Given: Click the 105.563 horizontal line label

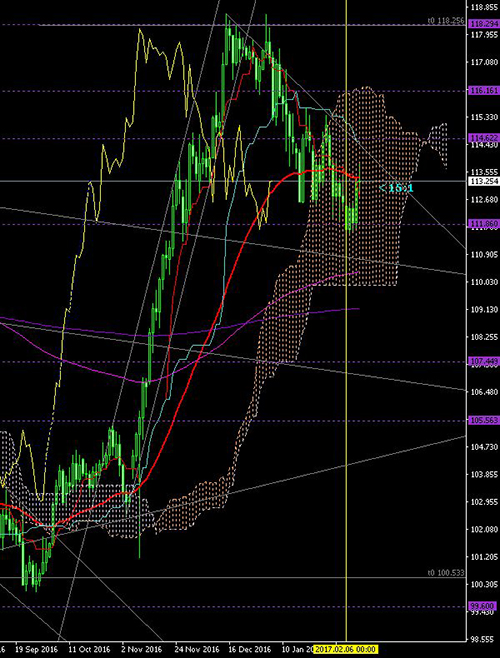Looking at the screenshot, I should [x=484, y=420].
